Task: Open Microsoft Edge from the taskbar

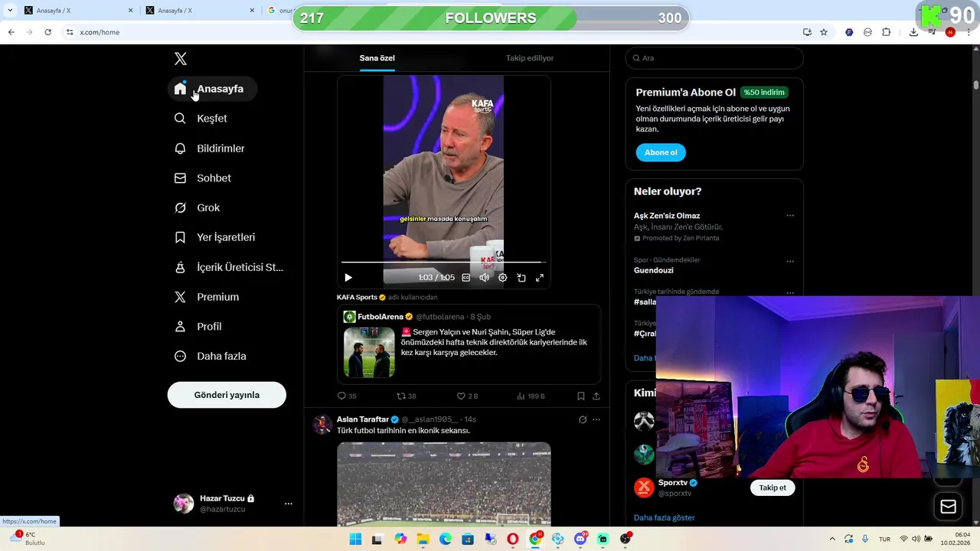Action: [446, 540]
